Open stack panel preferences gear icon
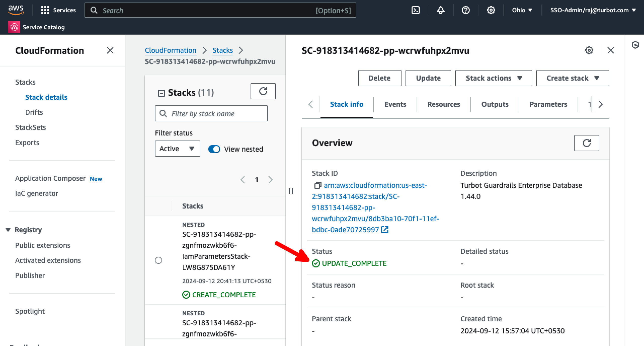644x346 pixels. pos(589,51)
